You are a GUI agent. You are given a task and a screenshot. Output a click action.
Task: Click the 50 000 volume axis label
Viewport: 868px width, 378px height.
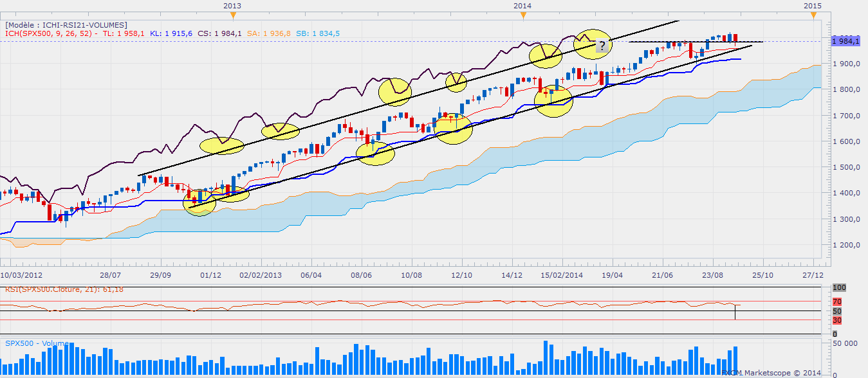(x=844, y=345)
